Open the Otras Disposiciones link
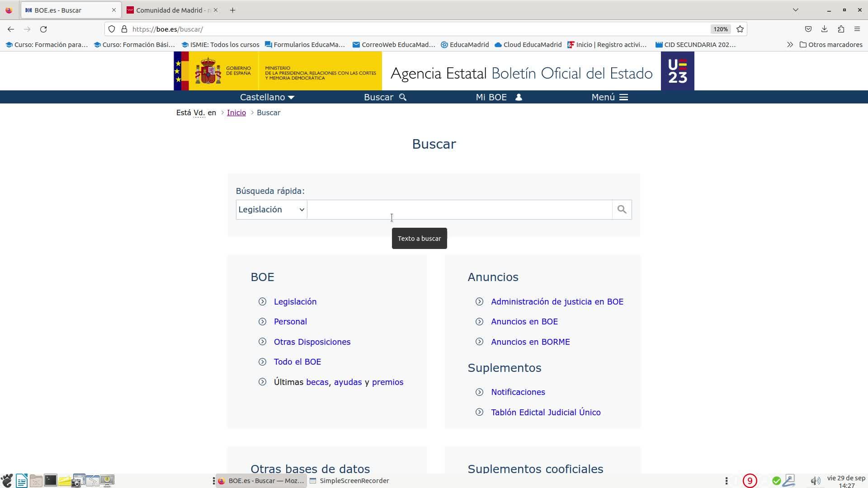Viewport: 868px width, 488px height. point(312,342)
